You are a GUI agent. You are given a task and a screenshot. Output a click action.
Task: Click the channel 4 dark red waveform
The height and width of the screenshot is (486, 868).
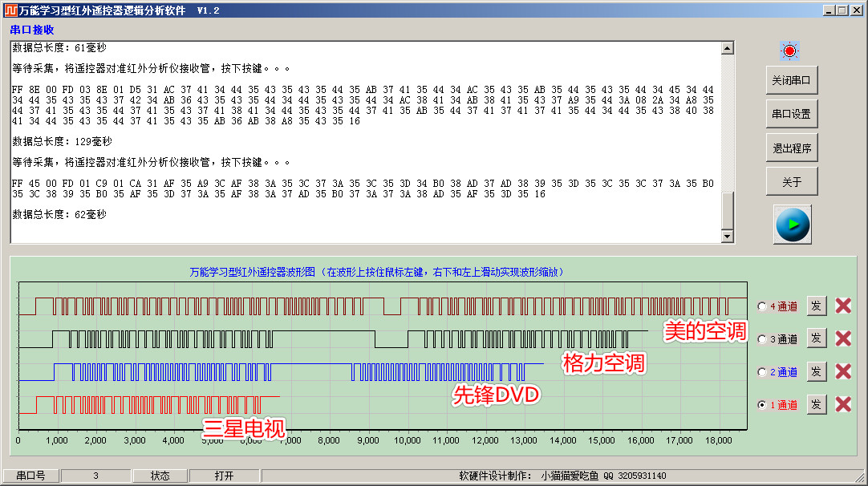tap(383, 306)
